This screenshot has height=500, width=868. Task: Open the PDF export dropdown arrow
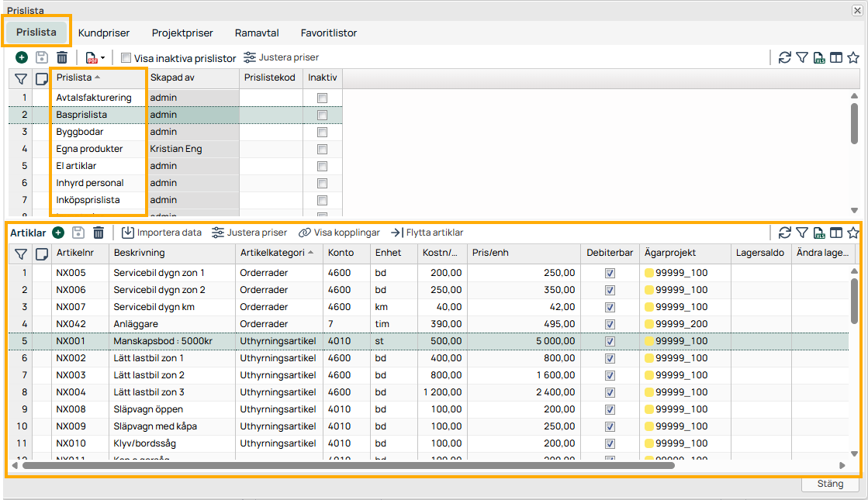coord(101,57)
